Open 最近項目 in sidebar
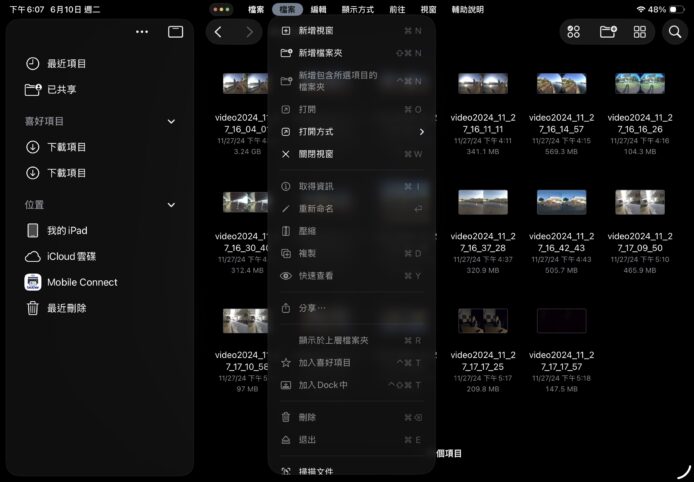Image resolution: width=694 pixels, height=482 pixels. pos(66,63)
